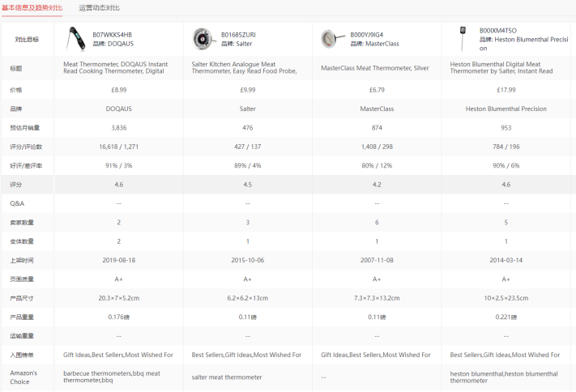Click ASIN B01685ZURI
The height and width of the screenshot is (392, 576).
(x=238, y=35)
